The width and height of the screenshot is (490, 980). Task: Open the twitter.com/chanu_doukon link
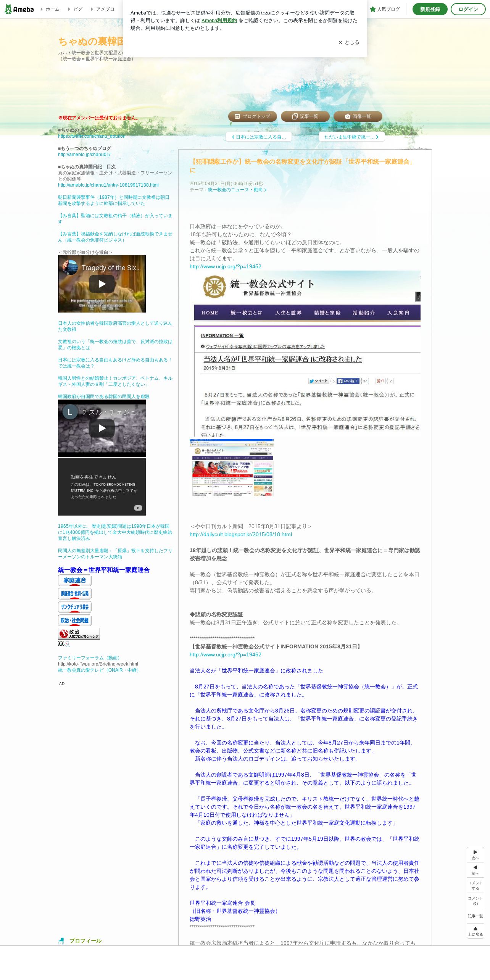point(92,136)
